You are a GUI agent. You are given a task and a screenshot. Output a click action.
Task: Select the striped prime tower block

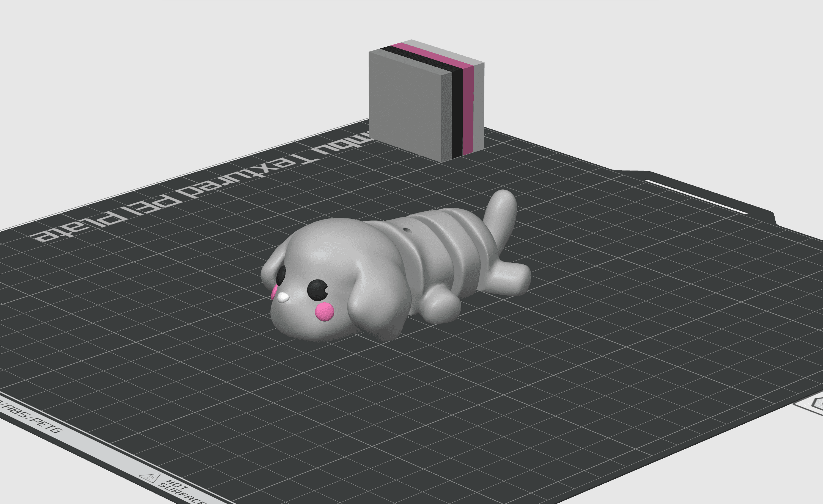[x=426, y=101]
